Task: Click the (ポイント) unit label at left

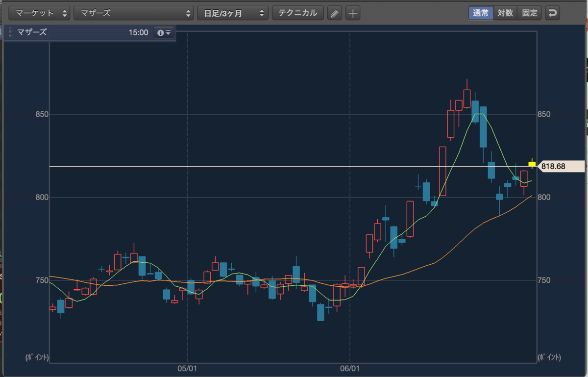Action: coord(37,357)
